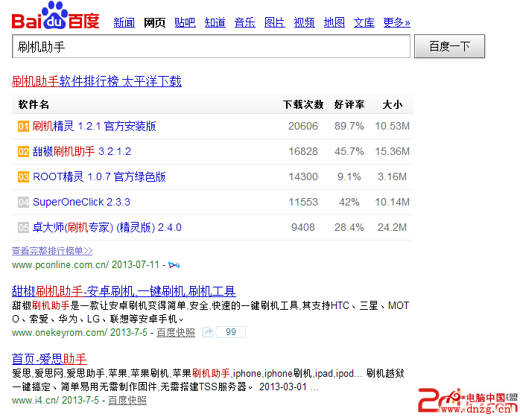Switch to the 贴吧 tab
The height and width of the screenshot is (420, 520).
(x=185, y=22)
